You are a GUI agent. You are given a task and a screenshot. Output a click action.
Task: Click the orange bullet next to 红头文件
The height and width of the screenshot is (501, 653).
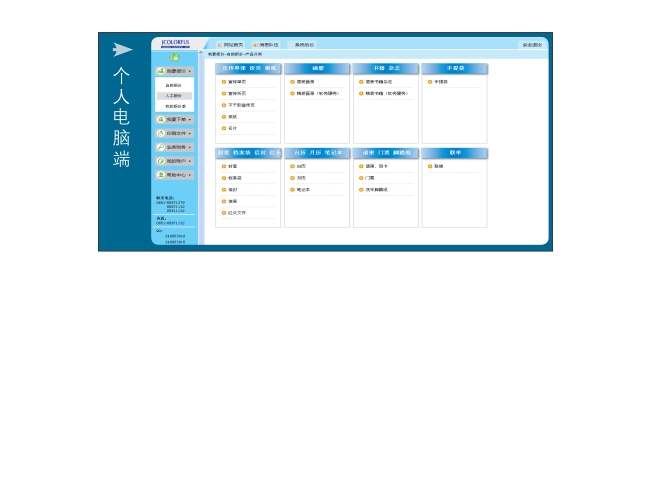pyautogui.click(x=224, y=213)
